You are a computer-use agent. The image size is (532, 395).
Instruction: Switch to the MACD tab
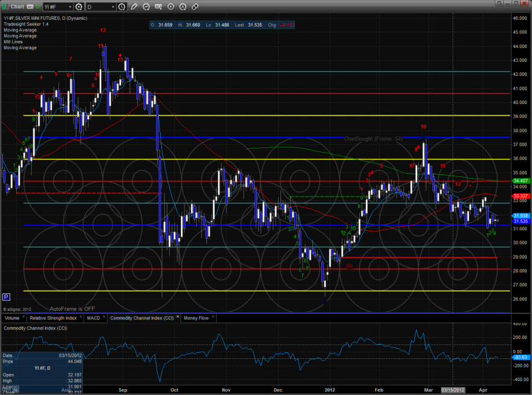tap(93, 317)
